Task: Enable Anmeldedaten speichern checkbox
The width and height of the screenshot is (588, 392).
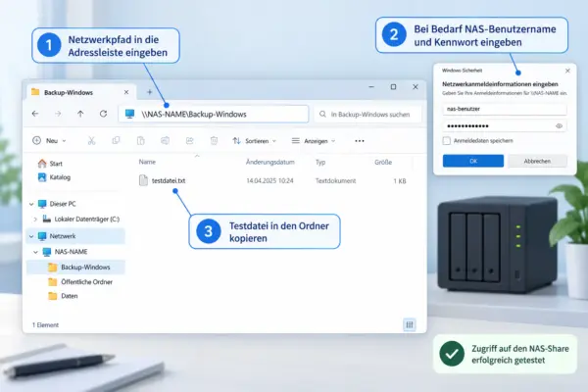Action: (x=446, y=141)
